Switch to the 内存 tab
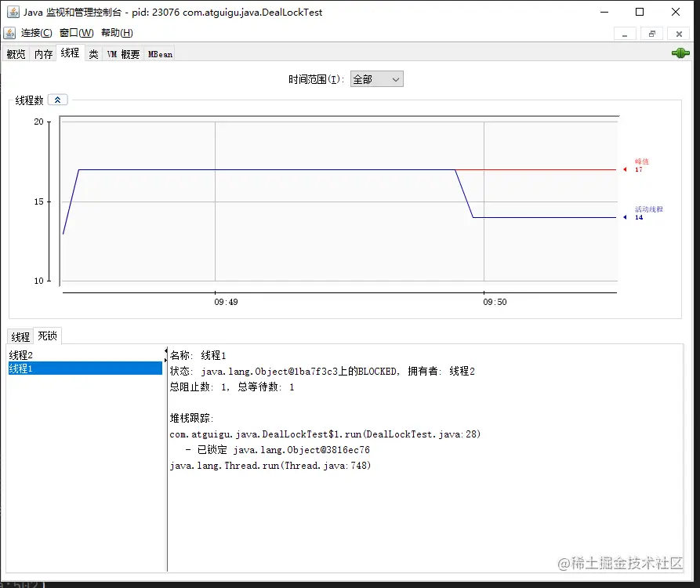The width and height of the screenshot is (700, 588). 43,54
